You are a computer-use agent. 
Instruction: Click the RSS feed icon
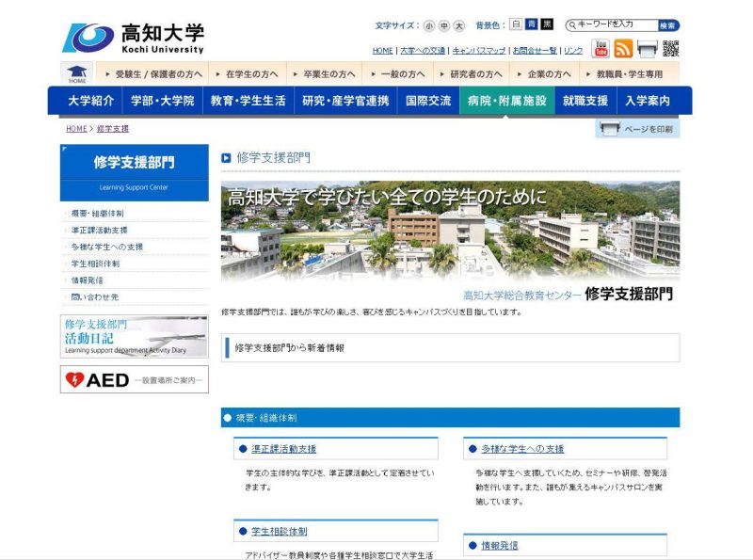click(x=621, y=48)
